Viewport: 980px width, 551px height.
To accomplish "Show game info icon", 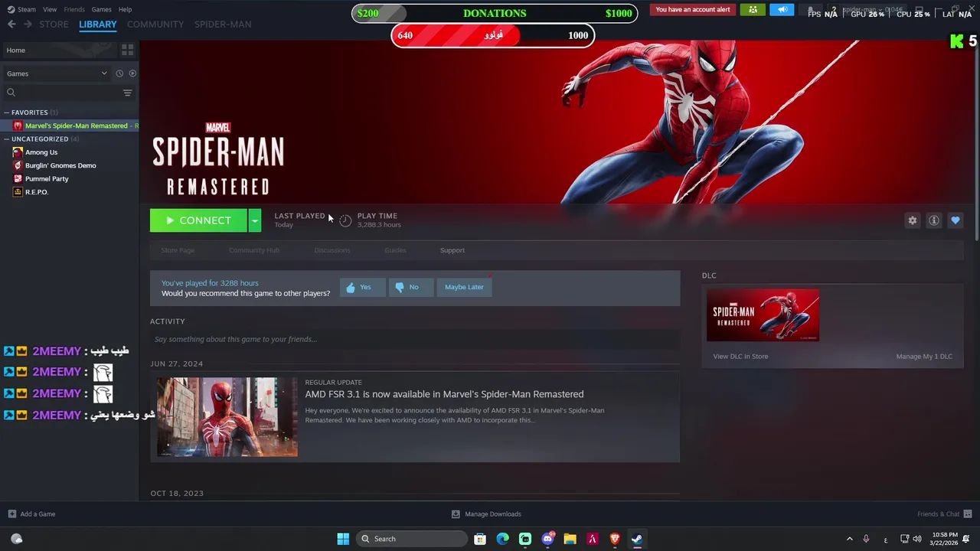I will coord(933,220).
